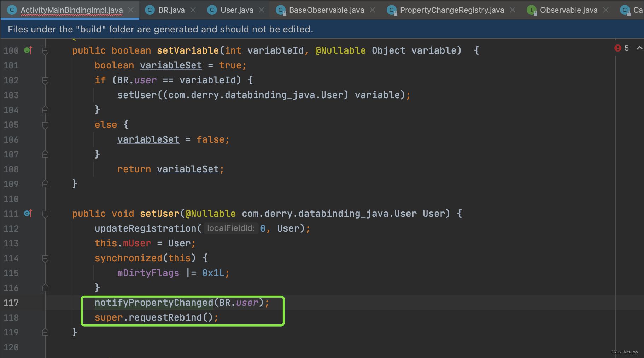This screenshot has width=644, height=358.
Task: Click the class icon on BR.java tab
Action: click(x=150, y=10)
